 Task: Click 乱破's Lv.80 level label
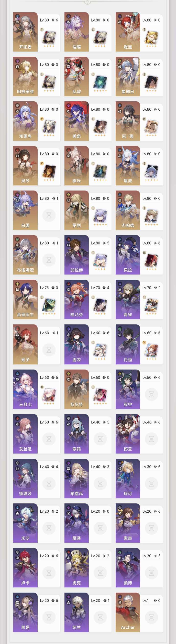point(95,65)
